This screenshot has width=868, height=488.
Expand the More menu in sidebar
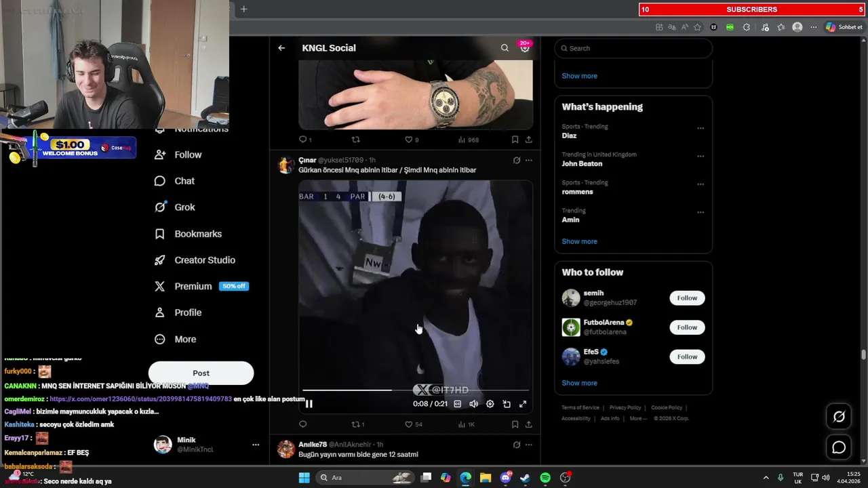(x=176, y=340)
